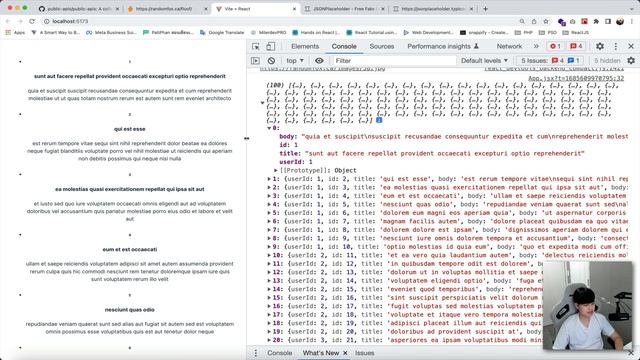Open the Issues drawer tab
Screen dimensions: 640x360
pos(364,353)
